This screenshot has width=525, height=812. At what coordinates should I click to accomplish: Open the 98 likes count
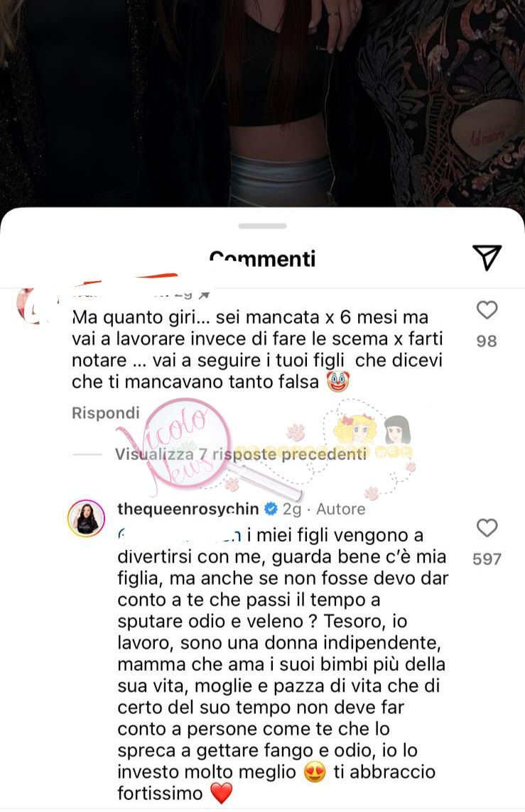coord(487,341)
